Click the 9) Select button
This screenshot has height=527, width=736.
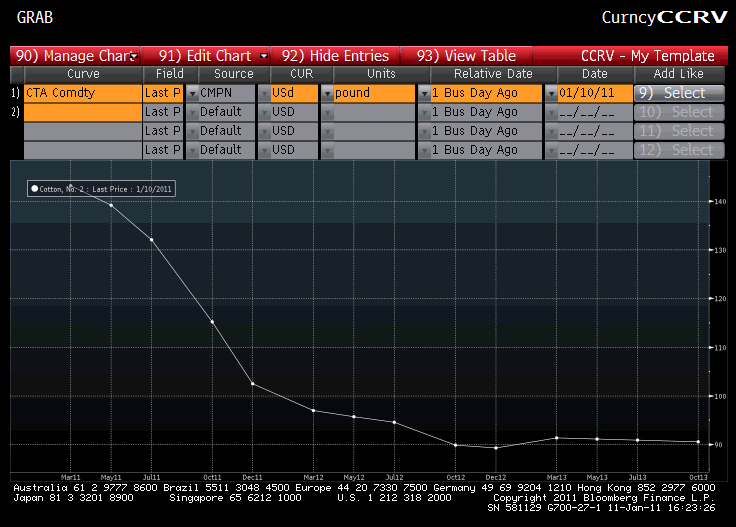click(x=679, y=93)
